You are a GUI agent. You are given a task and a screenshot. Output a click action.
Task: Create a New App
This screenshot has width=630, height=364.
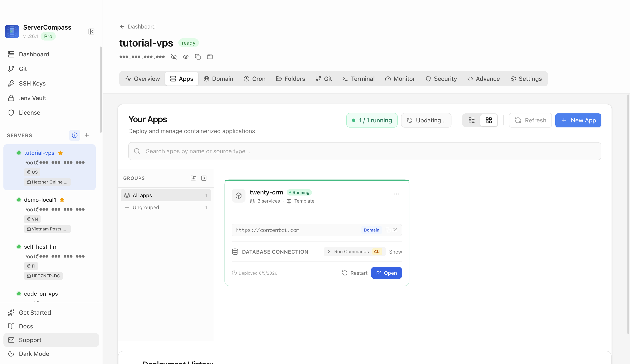point(578,120)
